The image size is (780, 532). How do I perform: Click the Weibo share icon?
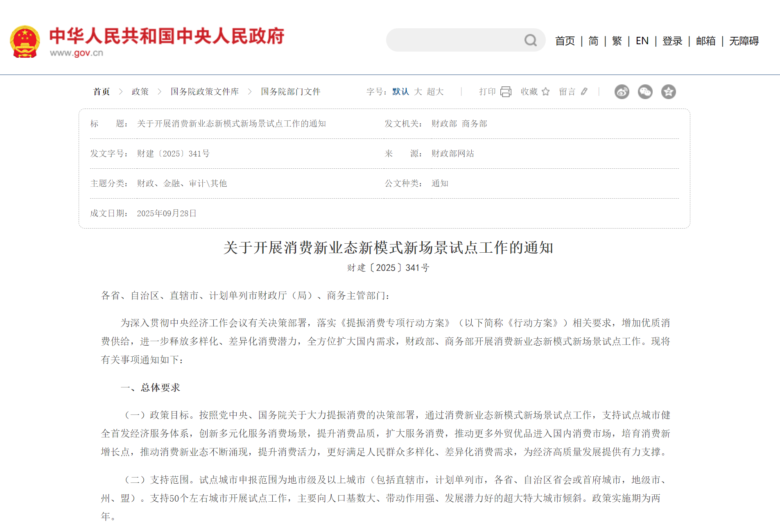(x=622, y=92)
